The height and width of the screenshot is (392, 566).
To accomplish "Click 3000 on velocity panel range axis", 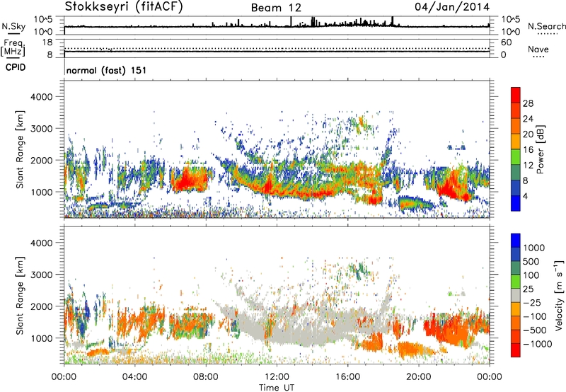I will [42, 275].
